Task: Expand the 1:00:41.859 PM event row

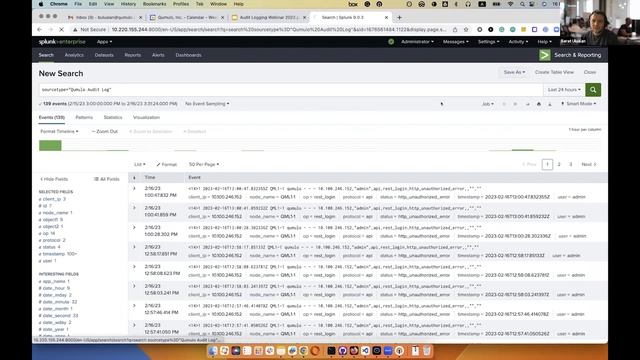Action: pos(134,208)
